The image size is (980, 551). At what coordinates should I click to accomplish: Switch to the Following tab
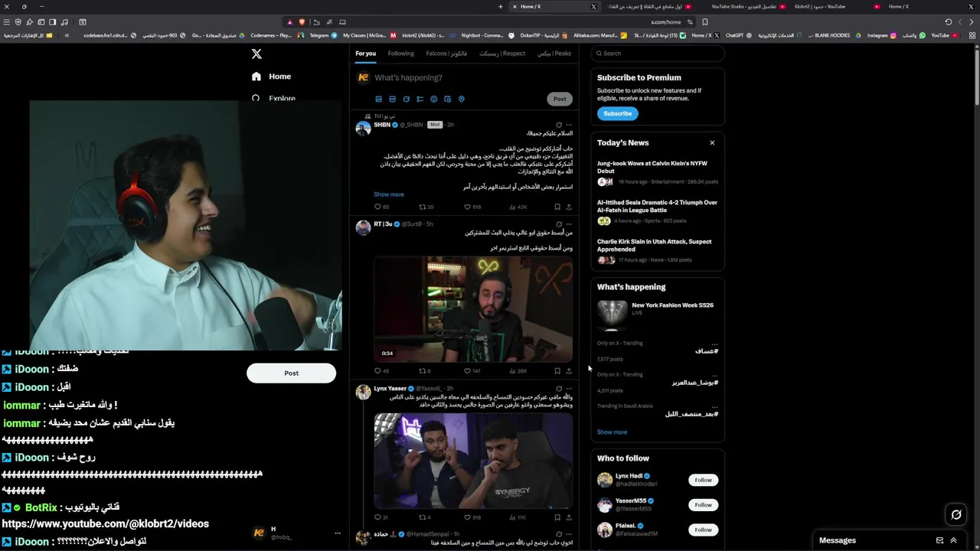[400, 54]
